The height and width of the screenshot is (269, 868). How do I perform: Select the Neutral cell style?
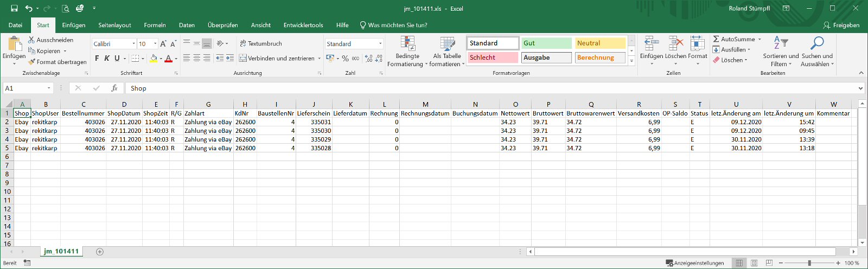[x=601, y=43]
